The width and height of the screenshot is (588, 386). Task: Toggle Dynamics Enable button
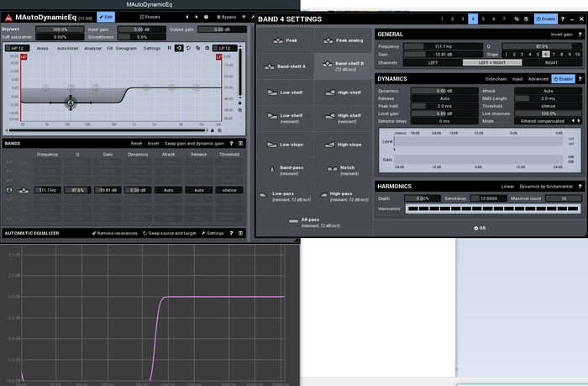pos(564,79)
